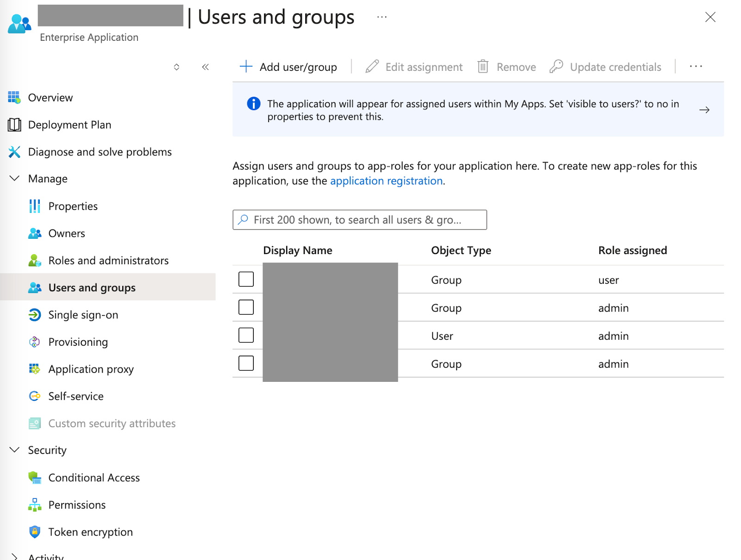Open the Users and groups sidebar item
The image size is (741, 560).
[x=91, y=287]
